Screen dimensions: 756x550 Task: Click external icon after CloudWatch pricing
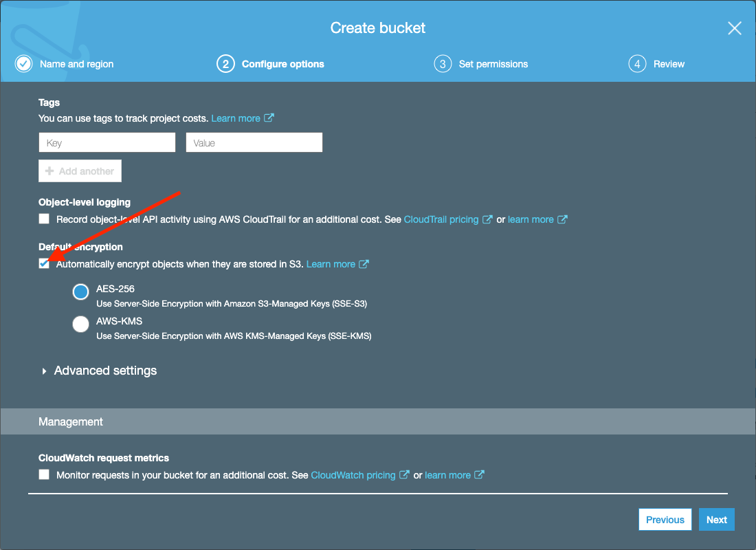(x=404, y=475)
